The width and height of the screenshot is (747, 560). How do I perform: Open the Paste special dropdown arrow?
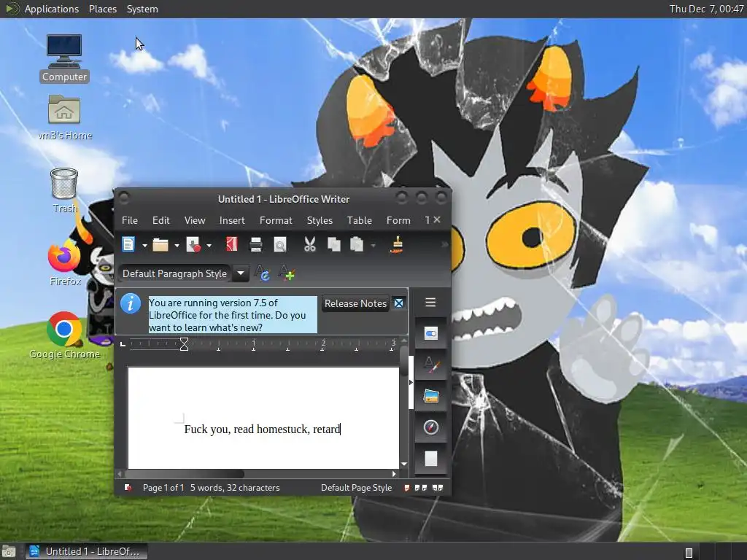[x=373, y=246]
